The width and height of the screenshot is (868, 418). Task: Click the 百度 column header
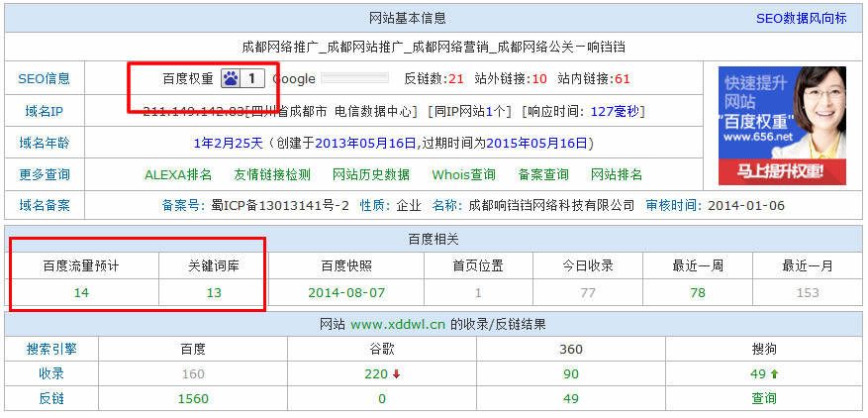point(193,350)
